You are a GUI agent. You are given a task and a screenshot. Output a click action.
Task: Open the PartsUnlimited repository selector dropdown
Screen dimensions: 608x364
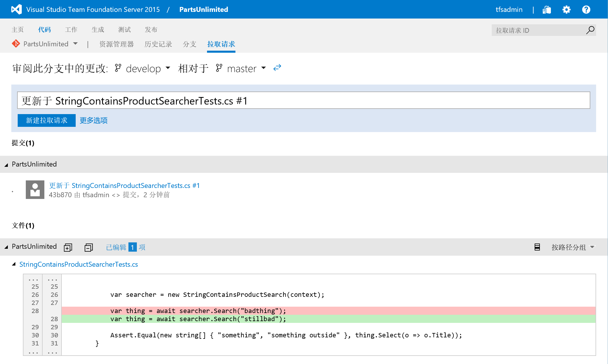(75, 44)
